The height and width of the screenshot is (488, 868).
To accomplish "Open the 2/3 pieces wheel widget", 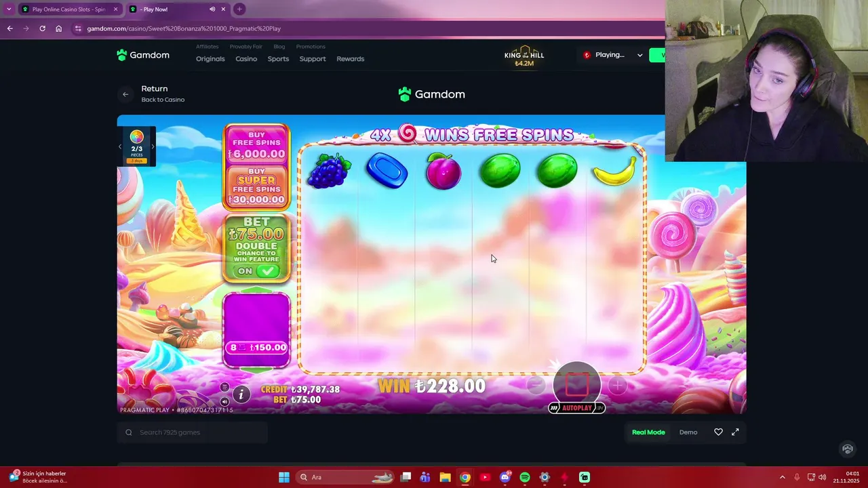I will click(137, 146).
